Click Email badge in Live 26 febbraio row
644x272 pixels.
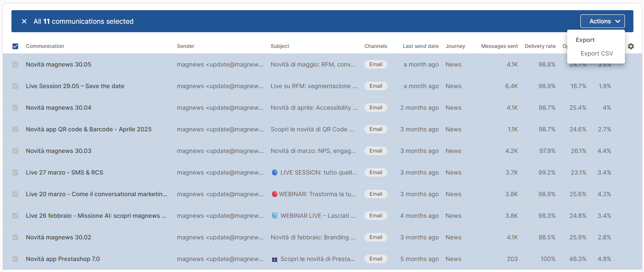[x=376, y=216]
